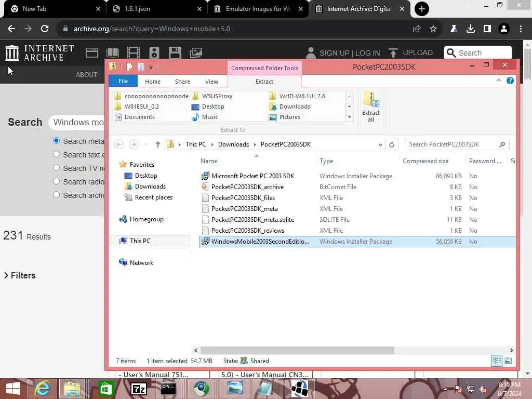This screenshot has width=532, height=399.
Task: Open the Texts book icon in Archive nav
Action: point(113,53)
